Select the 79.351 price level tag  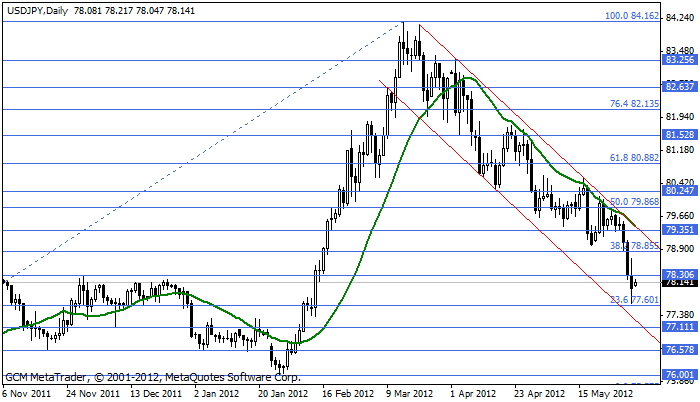click(679, 230)
